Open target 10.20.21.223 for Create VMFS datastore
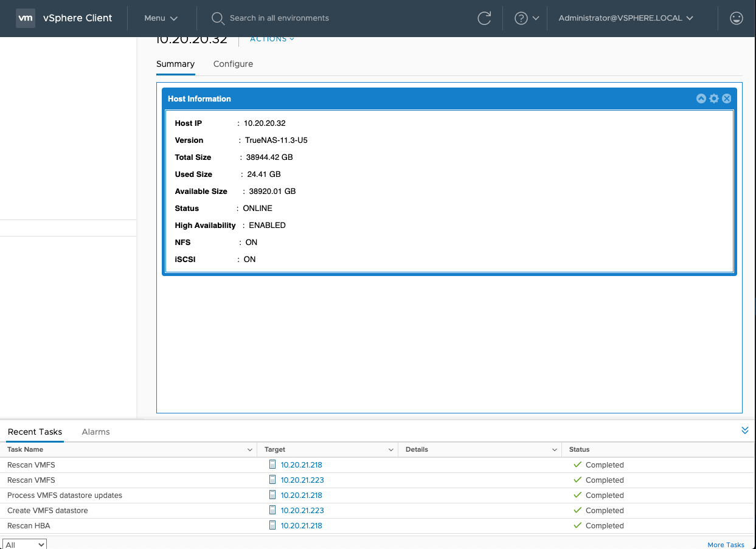The height and width of the screenshot is (549, 756). (302, 511)
